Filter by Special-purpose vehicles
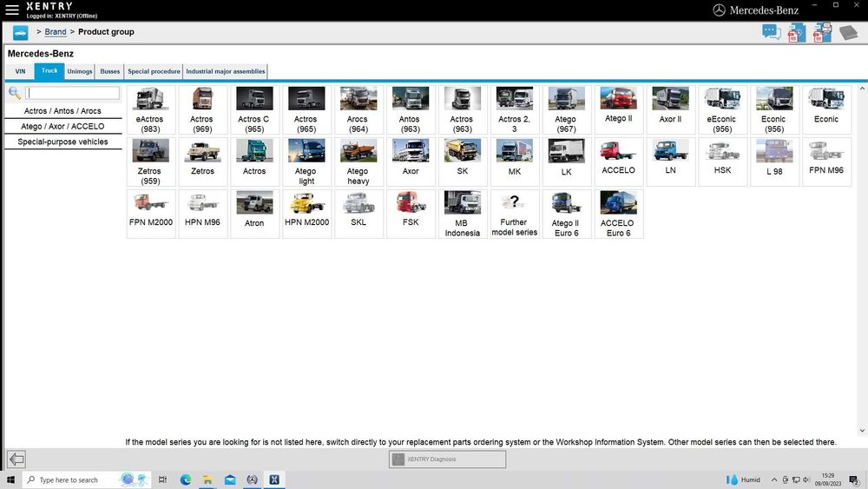This screenshot has height=489, width=868. pyautogui.click(x=62, y=142)
